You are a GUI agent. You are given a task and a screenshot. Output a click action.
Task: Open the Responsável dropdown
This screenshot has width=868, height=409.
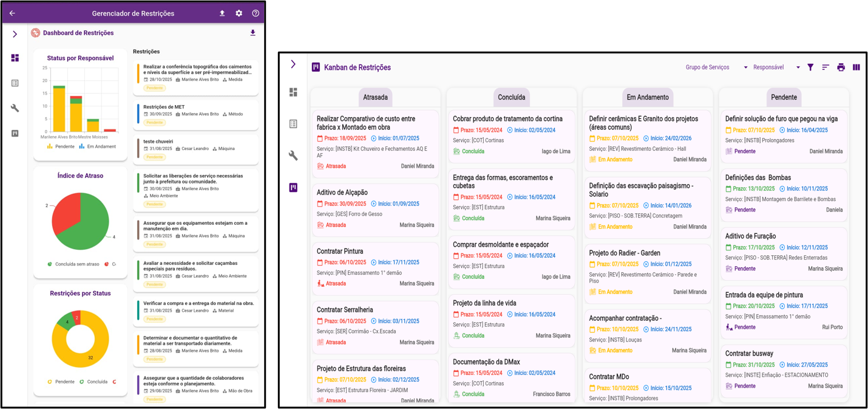point(776,67)
